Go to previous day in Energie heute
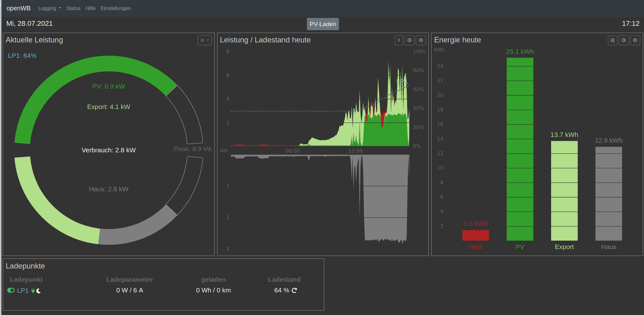This screenshot has width=644, height=315. point(624,40)
